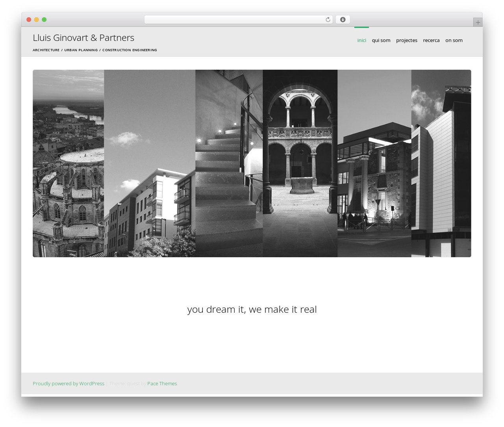Viewport: 504px width, 427px height.
Task: Reload the page with the refresh icon
Action: coord(328,20)
